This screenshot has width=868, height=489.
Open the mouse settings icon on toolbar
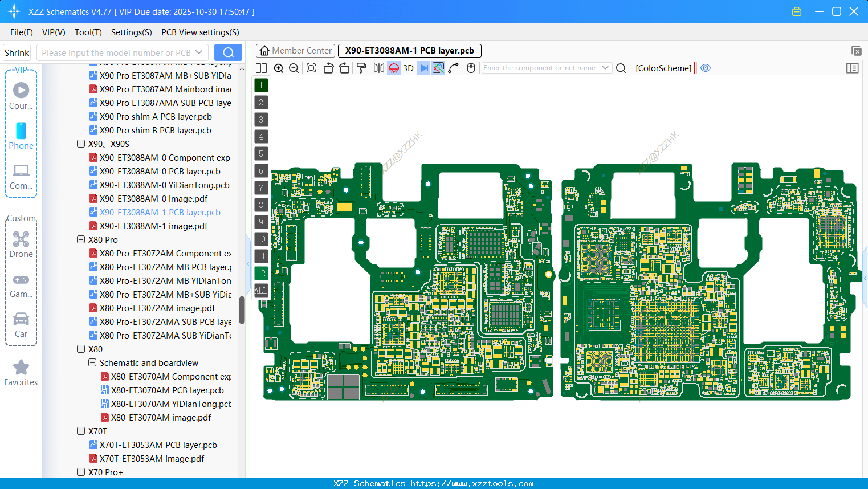(x=471, y=68)
